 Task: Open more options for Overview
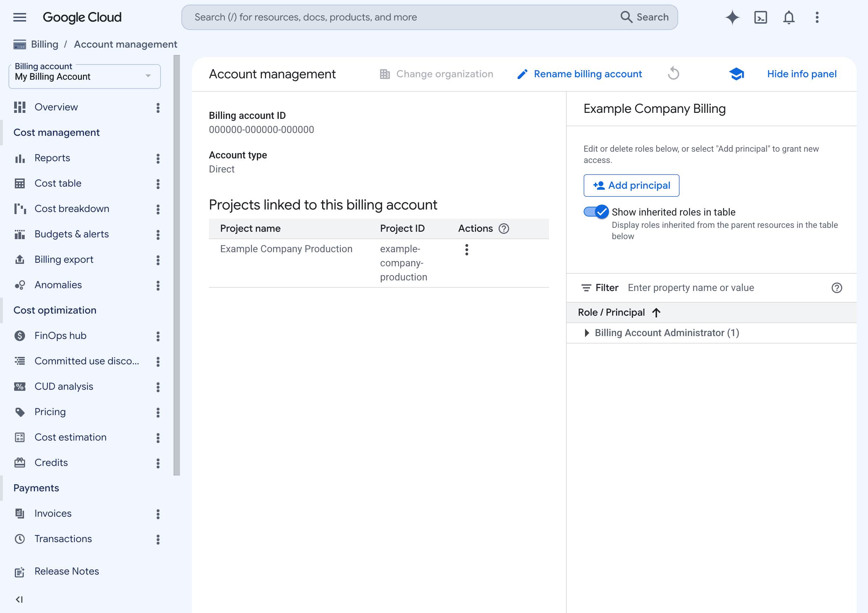pyautogui.click(x=158, y=108)
